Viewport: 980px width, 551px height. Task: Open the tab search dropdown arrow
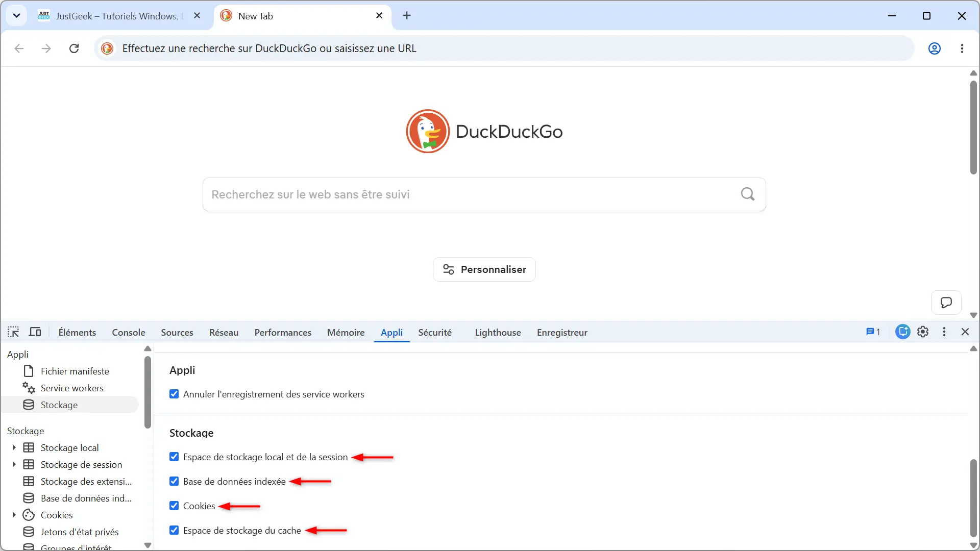(16, 16)
